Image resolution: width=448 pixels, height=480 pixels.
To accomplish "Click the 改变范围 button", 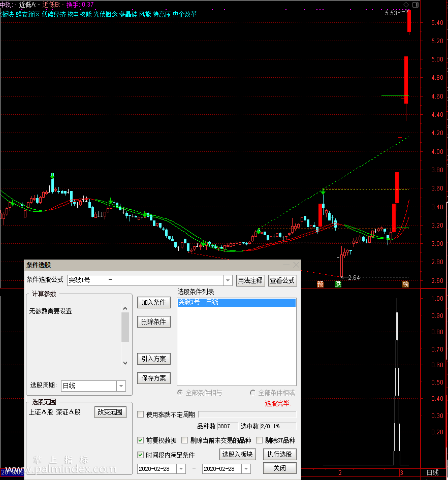I will (x=110, y=412).
